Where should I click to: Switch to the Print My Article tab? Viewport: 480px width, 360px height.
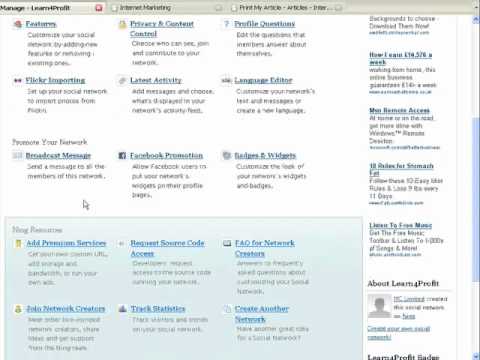[286, 7]
